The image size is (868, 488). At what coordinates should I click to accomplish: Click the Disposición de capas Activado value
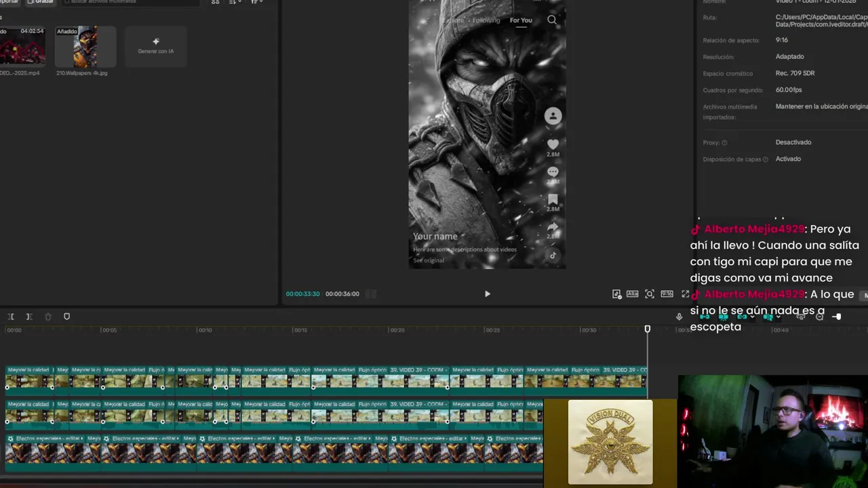pyautogui.click(x=788, y=159)
